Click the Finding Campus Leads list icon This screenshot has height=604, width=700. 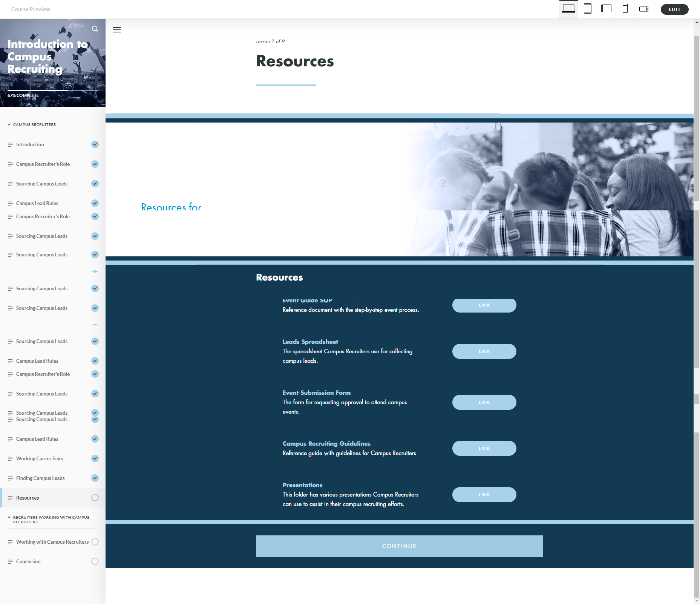tap(11, 478)
